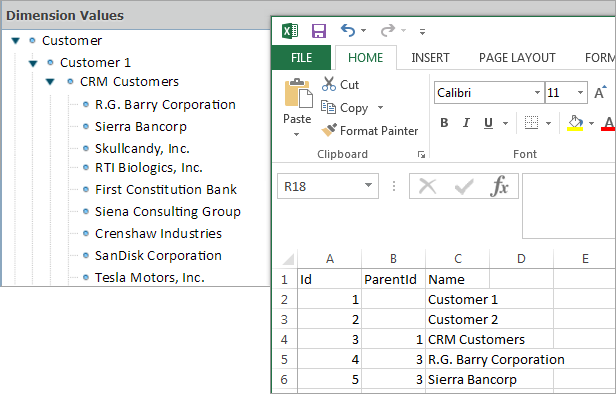Screen dimensions: 616x394
Task: Click the Cancel X formula icon
Action: click(427, 186)
